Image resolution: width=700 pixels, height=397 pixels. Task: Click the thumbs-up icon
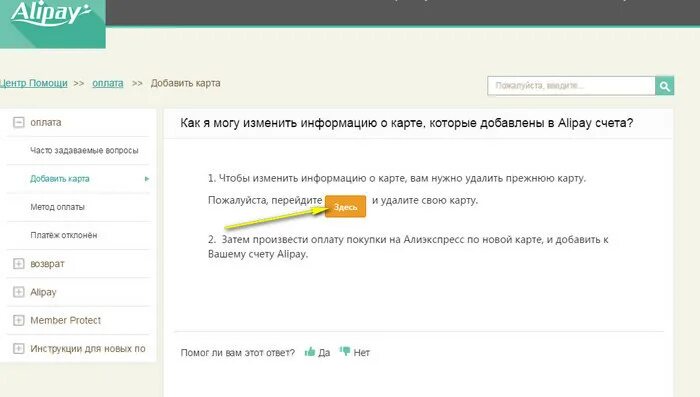310,352
